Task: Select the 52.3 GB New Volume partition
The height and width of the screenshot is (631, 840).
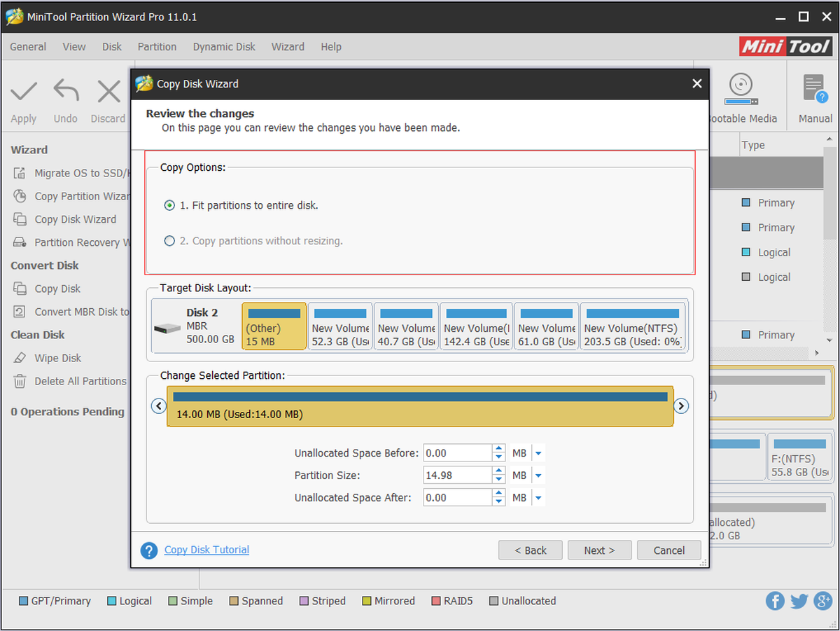Action: click(340, 326)
